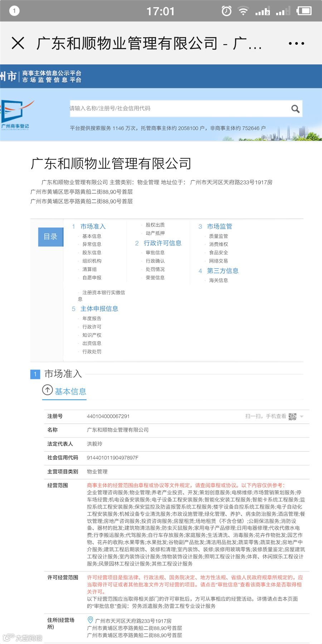Open the 知识产权 directory entry
The width and height of the screenshot is (322, 644).
coord(92,335)
